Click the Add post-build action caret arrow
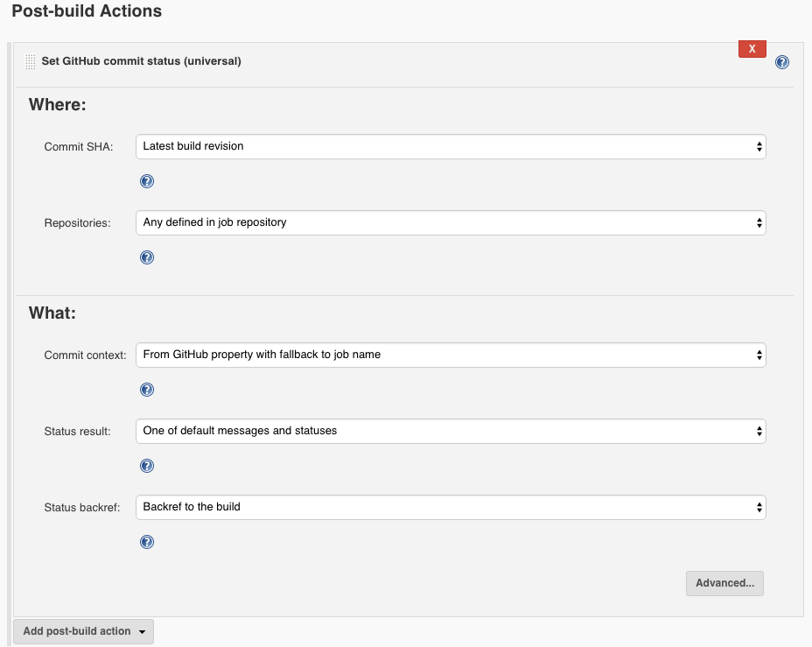812x647 pixels. (142, 632)
